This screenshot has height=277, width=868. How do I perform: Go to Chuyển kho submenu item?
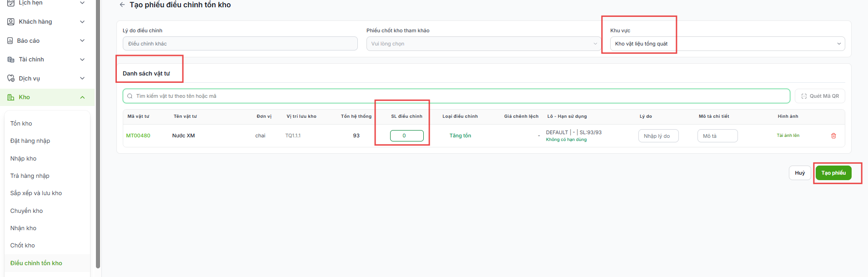(26, 211)
